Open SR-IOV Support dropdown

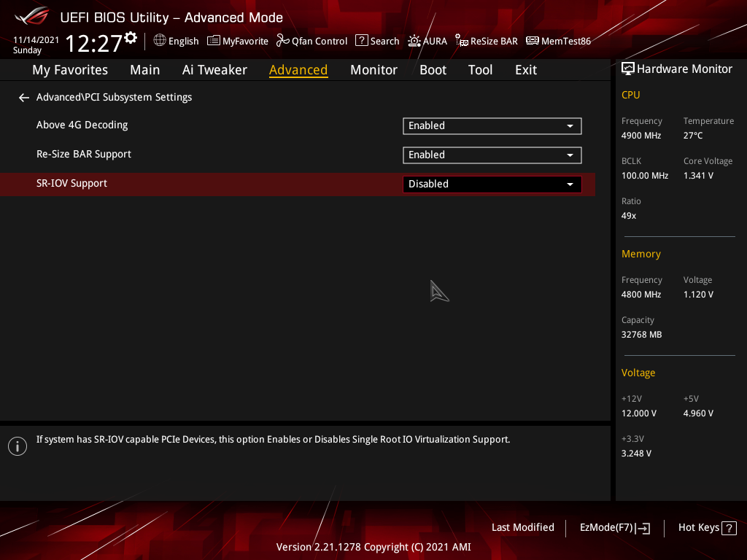(492, 184)
